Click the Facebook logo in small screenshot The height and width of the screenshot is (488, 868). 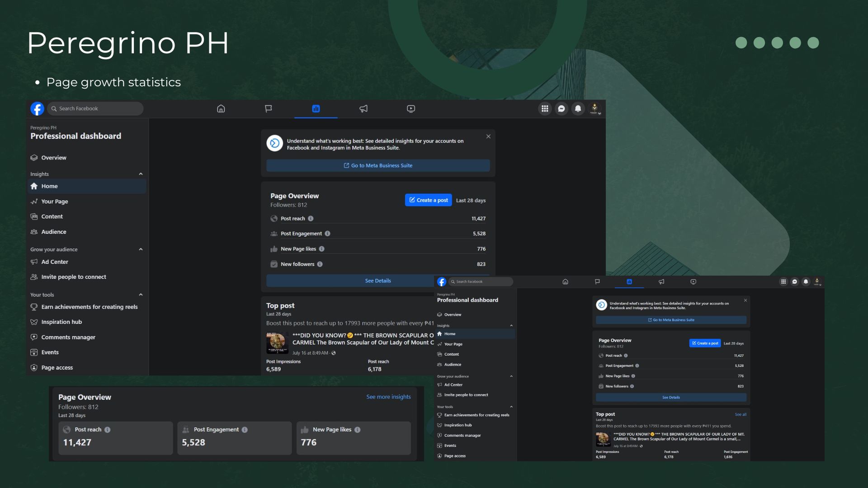442,282
